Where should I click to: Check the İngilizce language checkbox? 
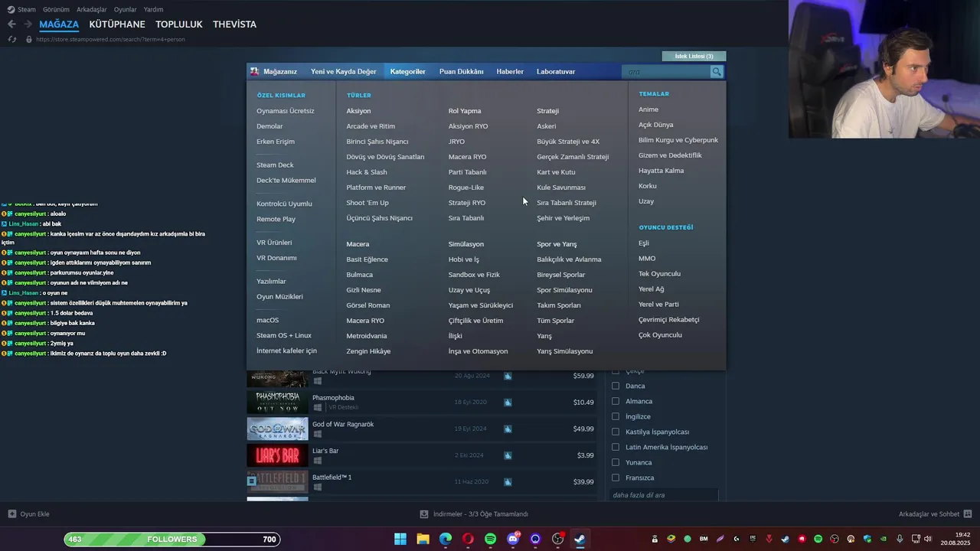pyautogui.click(x=615, y=416)
